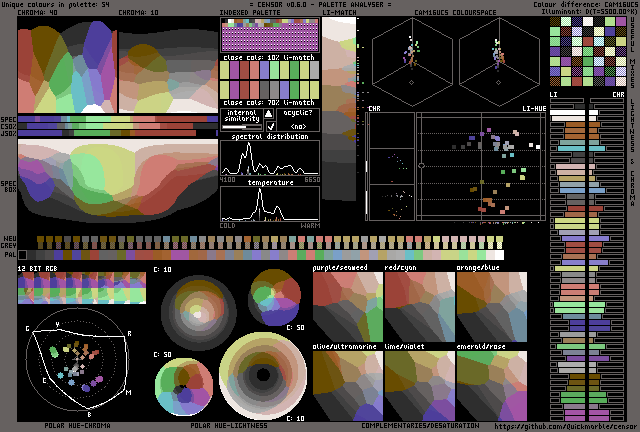Click the polar hue-chroma gamut diagram
The image size is (640, 432).
[x=78, y=362]
